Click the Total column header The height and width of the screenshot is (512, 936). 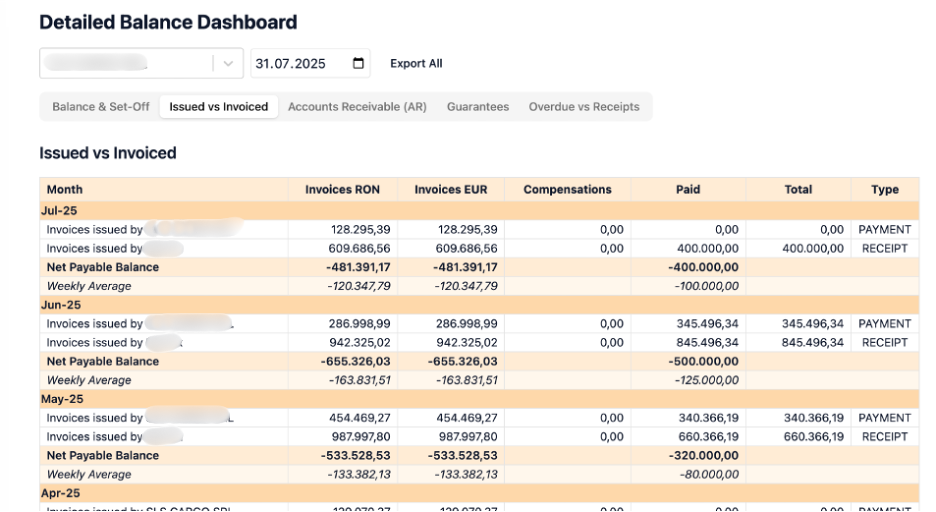798,189
